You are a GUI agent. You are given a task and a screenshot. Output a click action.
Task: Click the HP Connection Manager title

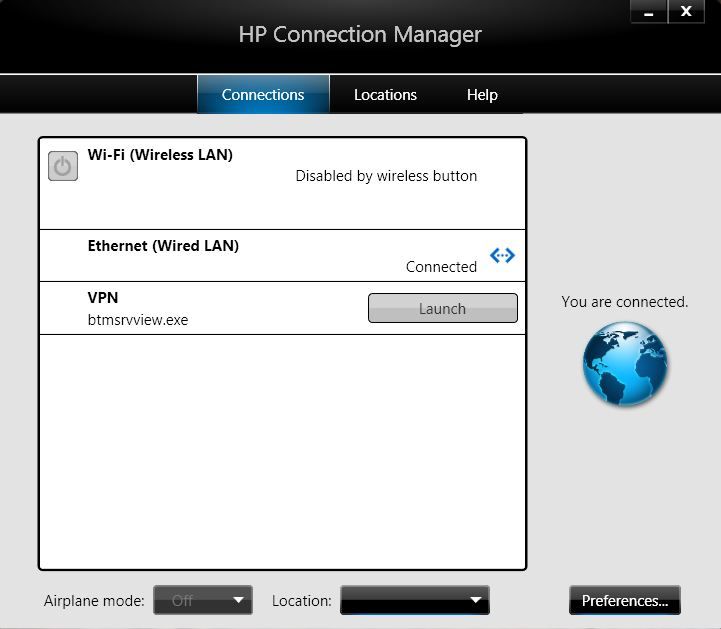tap(360, 34)
